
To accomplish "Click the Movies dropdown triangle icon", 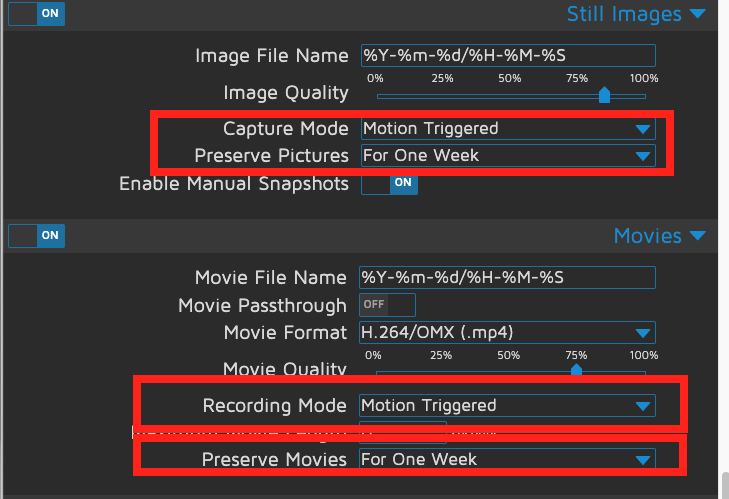I will coord(698,236).
